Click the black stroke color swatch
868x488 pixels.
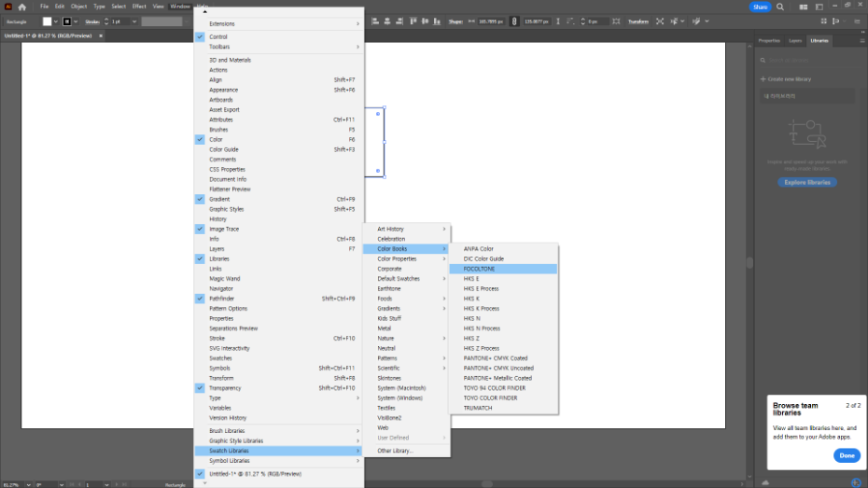67,21
